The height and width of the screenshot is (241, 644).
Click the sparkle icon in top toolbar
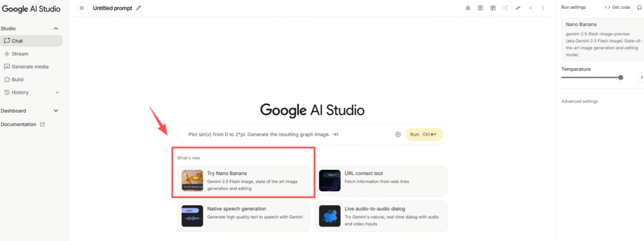coord(518,8)
